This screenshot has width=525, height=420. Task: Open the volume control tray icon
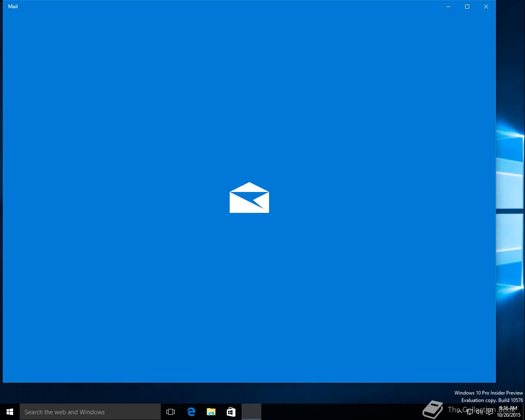[479, 412]
